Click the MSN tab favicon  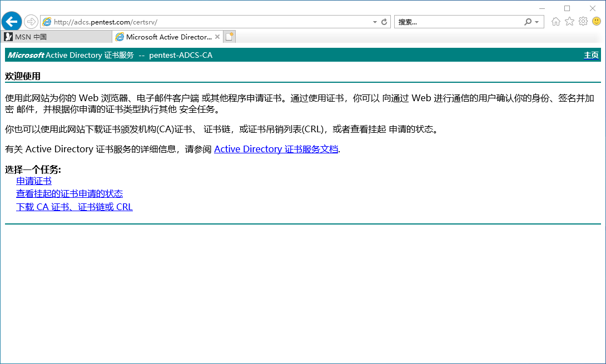[x=8, y=37]
